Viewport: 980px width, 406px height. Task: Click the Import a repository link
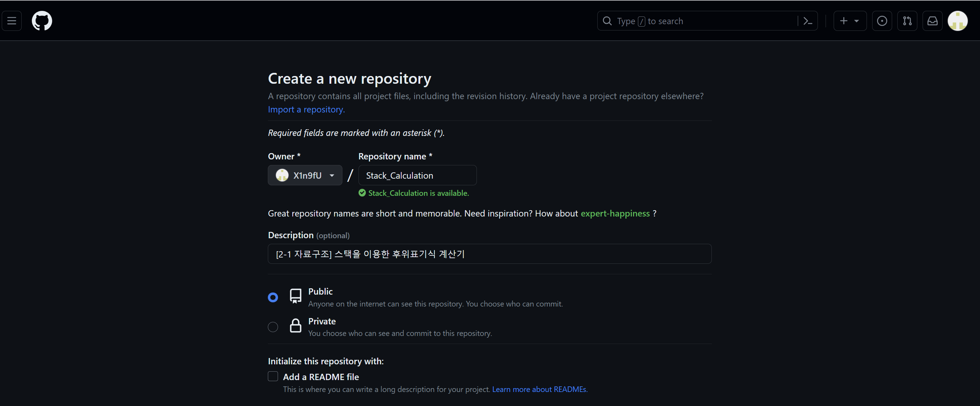coord(306,110)
